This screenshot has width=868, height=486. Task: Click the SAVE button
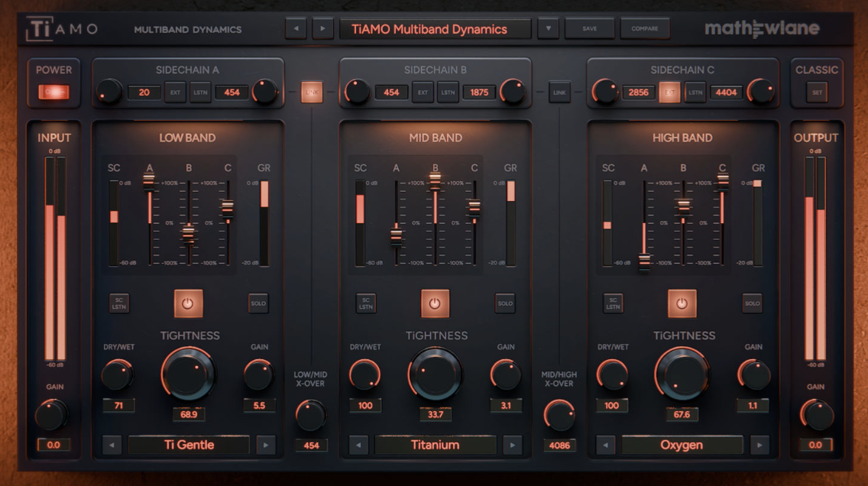click(589, 29)
